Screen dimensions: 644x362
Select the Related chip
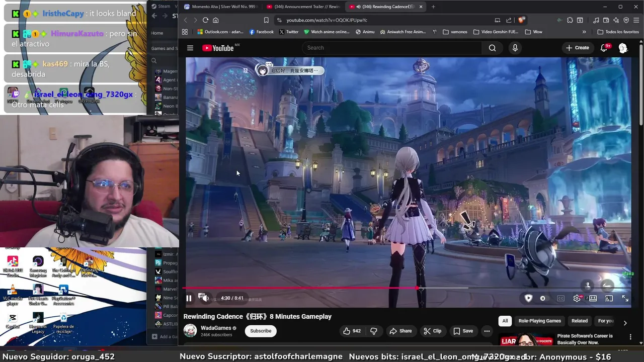[x=579, y=321]
